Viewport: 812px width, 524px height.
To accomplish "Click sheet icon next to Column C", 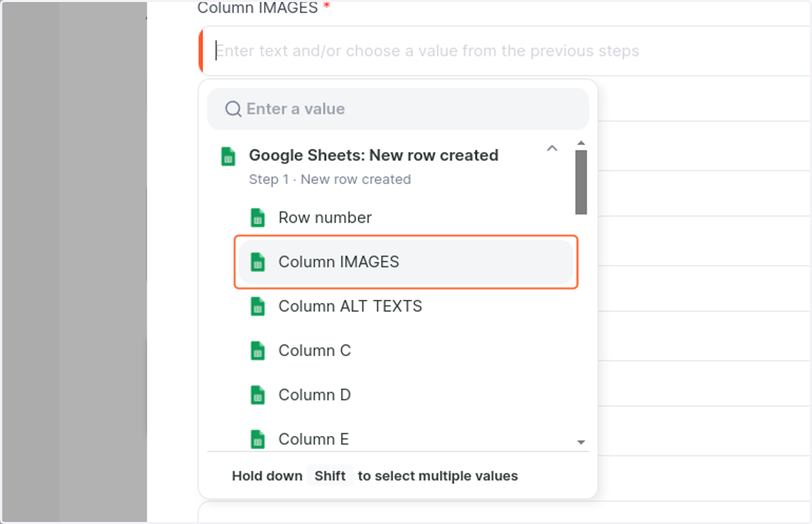I will [x=257, y=351].
